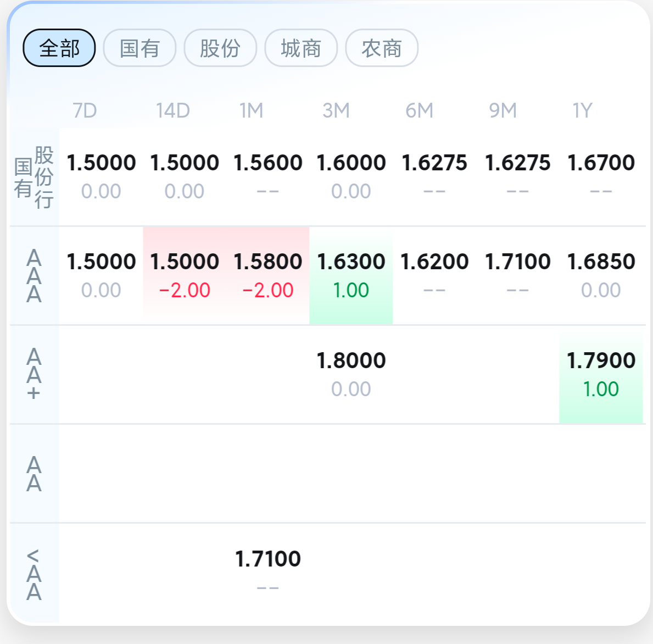Screen dimensions: 653x644
Task: Click the 国有股份行 1M rate 1.5600
Action: point(268,163)
